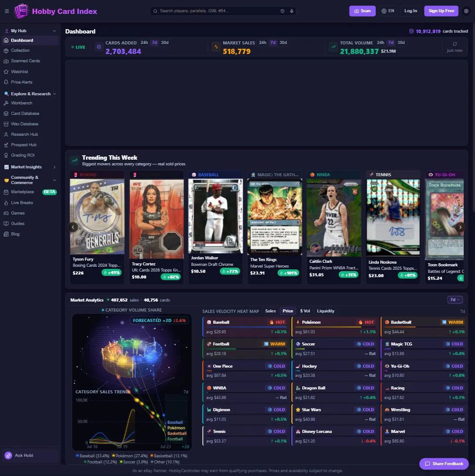Open Grading ROI page

pos(30,155)
